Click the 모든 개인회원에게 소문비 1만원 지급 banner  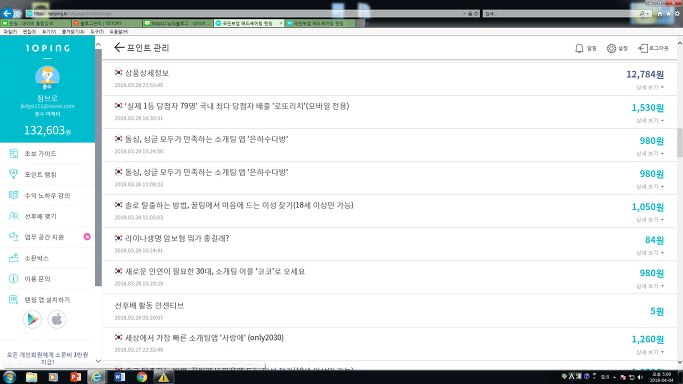[47, 358]
